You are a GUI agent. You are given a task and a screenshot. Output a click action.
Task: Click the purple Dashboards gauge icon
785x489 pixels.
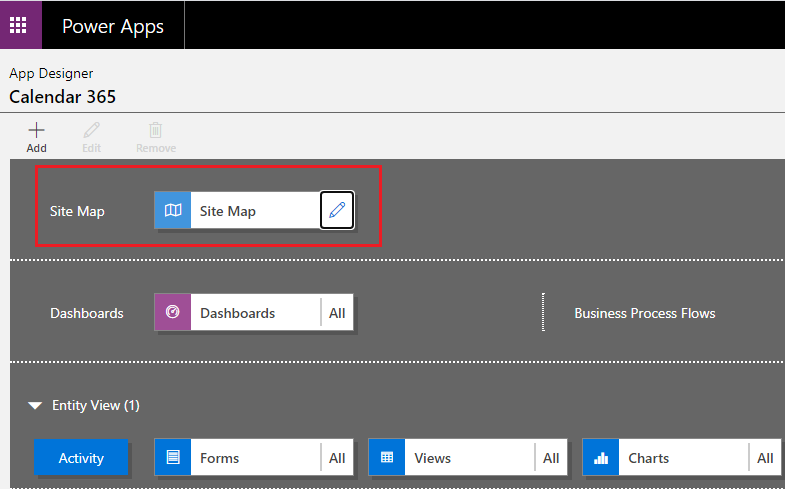173,312
